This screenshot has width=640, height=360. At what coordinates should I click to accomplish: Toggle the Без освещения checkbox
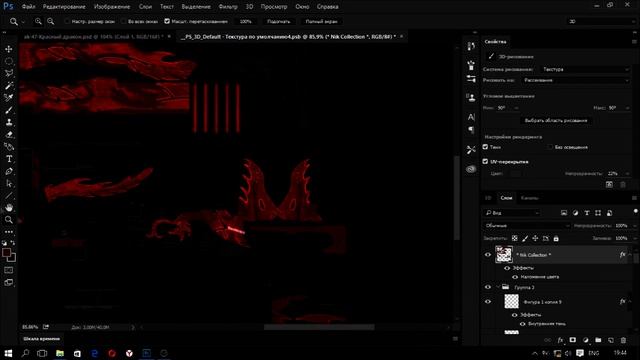[550, 147]
